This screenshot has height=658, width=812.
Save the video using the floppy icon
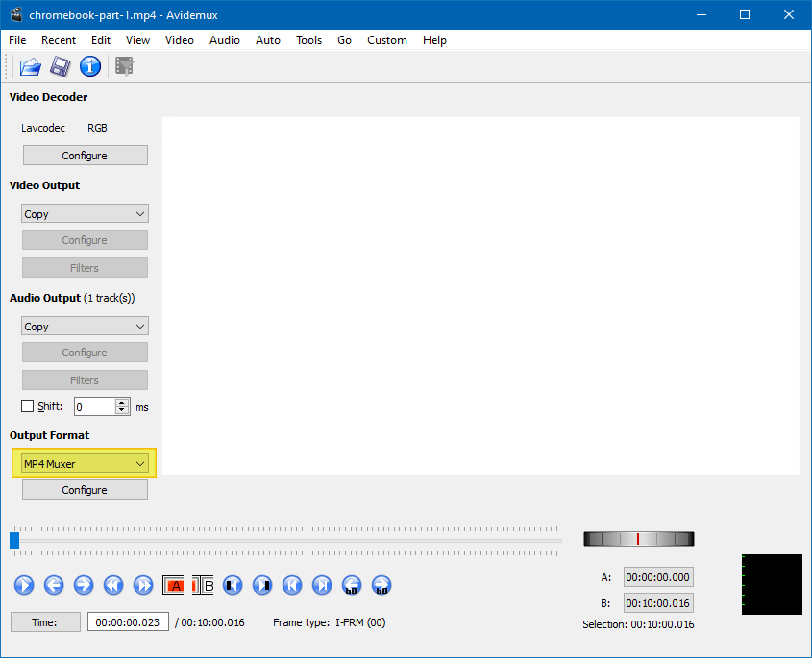[x=61, y=66]
